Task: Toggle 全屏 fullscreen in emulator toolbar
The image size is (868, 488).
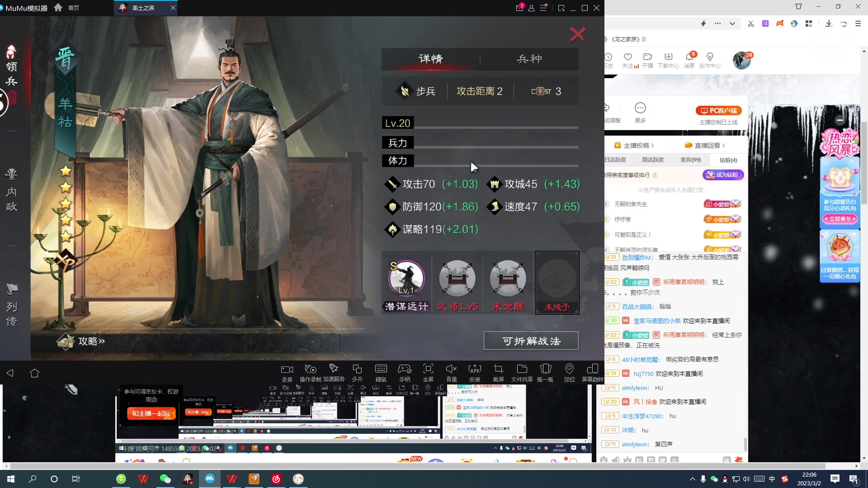Action: (428, 369)
